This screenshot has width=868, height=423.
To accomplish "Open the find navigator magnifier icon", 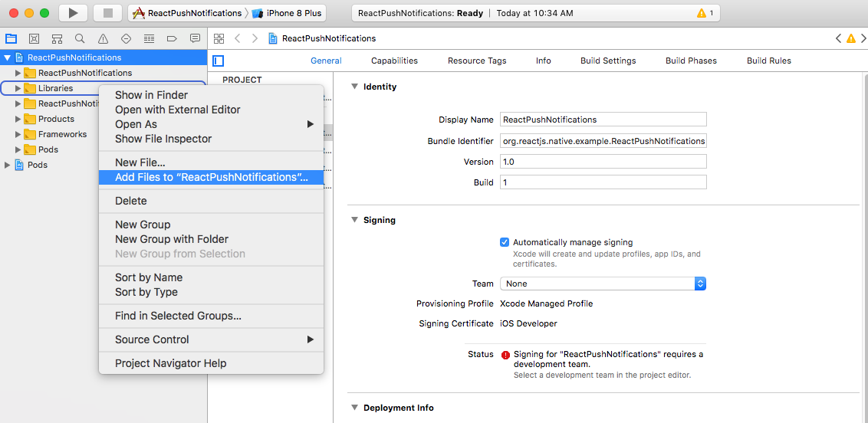I will coord(80,38).
